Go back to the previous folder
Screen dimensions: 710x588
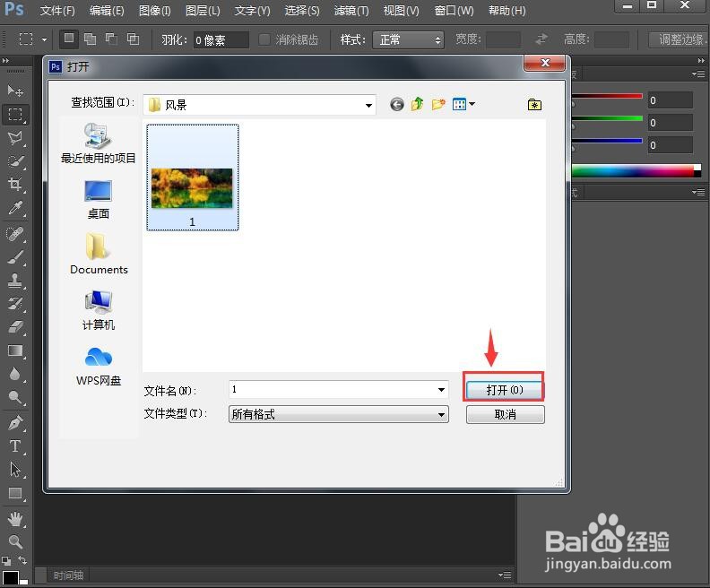[397, 105]
